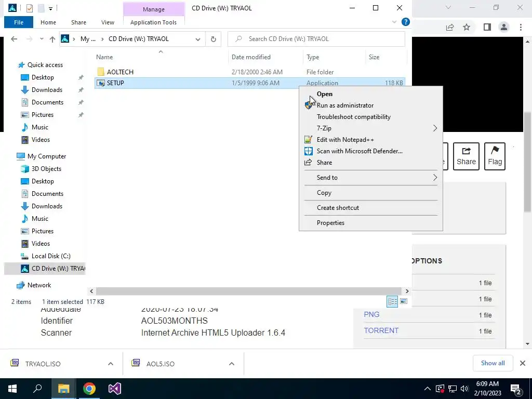The height and width of the screenshot is (399, 532).
Task: Click the Manage contextual tab
Action: click(x=154, y=9)
